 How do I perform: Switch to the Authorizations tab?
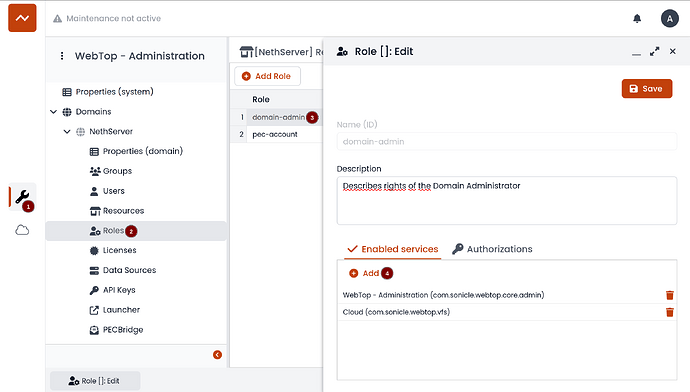pyautogui.click(x=492, y=249)
